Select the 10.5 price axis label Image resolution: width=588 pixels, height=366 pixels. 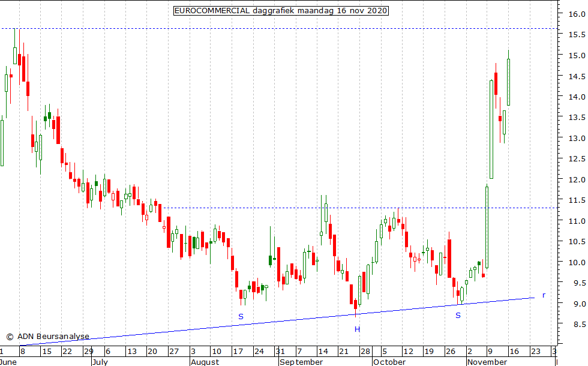[577, 242]
